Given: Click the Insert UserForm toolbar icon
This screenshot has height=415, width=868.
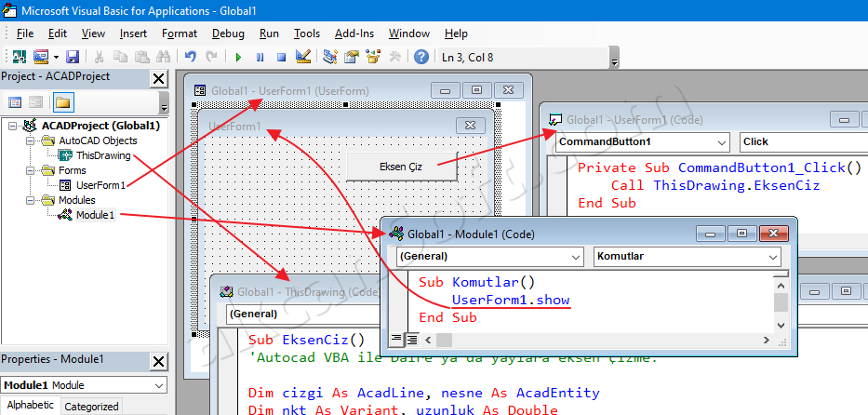Looking at the screenshot, I should [x=42, y=57].
